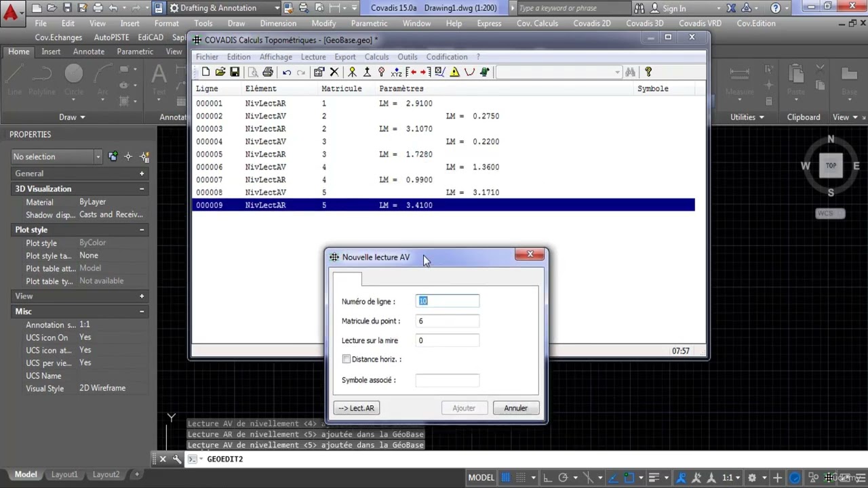The image size is (868, 488).
Task: Open the Drafting & Annotation workspace dropdown
Action: [277, 8]
